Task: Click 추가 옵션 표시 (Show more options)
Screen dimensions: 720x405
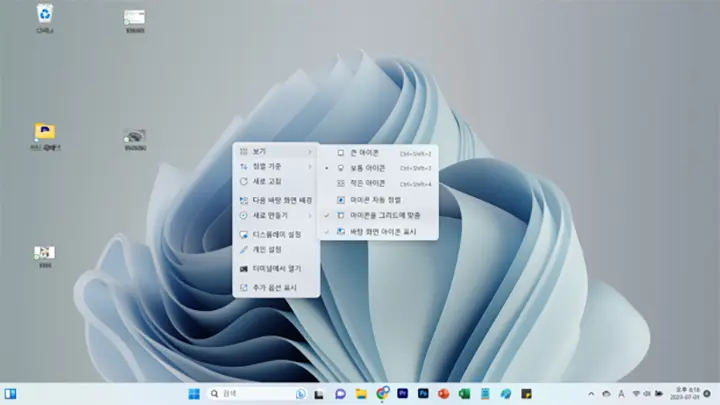Action: pos(276,288)
